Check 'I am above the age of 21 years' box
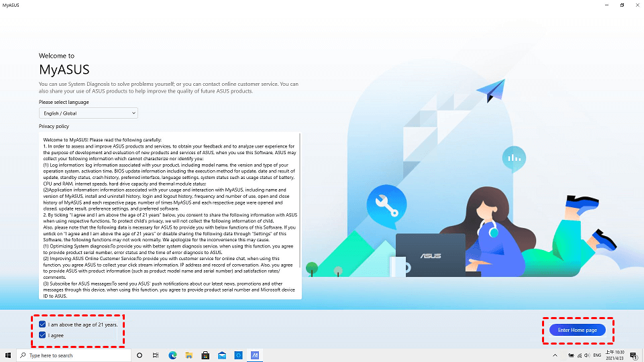 coord(42,324)
